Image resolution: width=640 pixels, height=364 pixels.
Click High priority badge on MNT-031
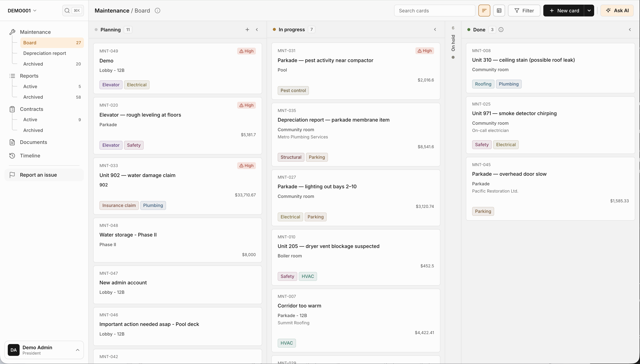tap(424, 51)
